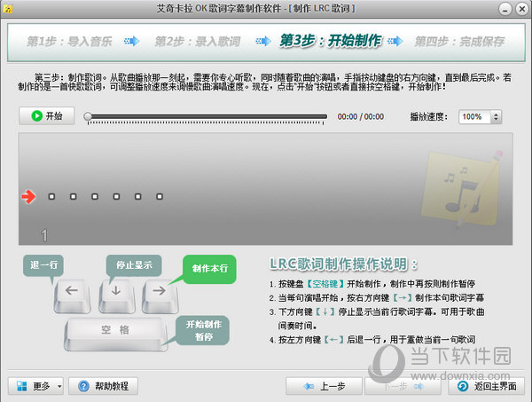Image resolution: width=532 pixels, height=402 pixels.
Task: Click 返回主界面 to return home
Action: point(486,386)
